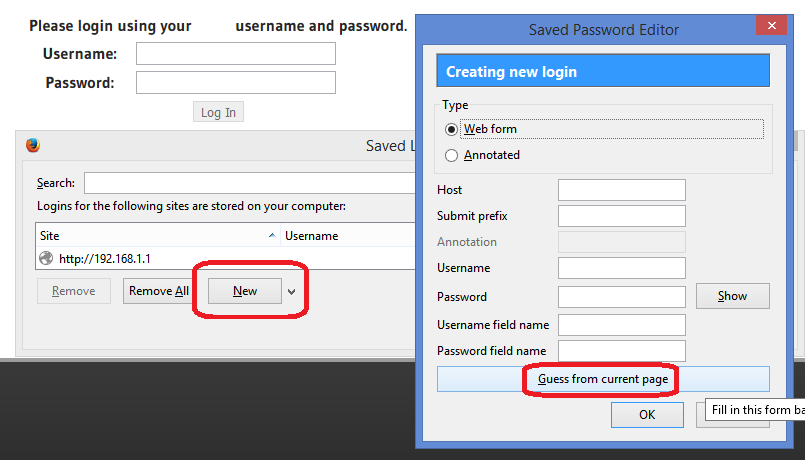Select the http://192.168.1.1 site row
The image size is (805, 460).
pos(226,258)
